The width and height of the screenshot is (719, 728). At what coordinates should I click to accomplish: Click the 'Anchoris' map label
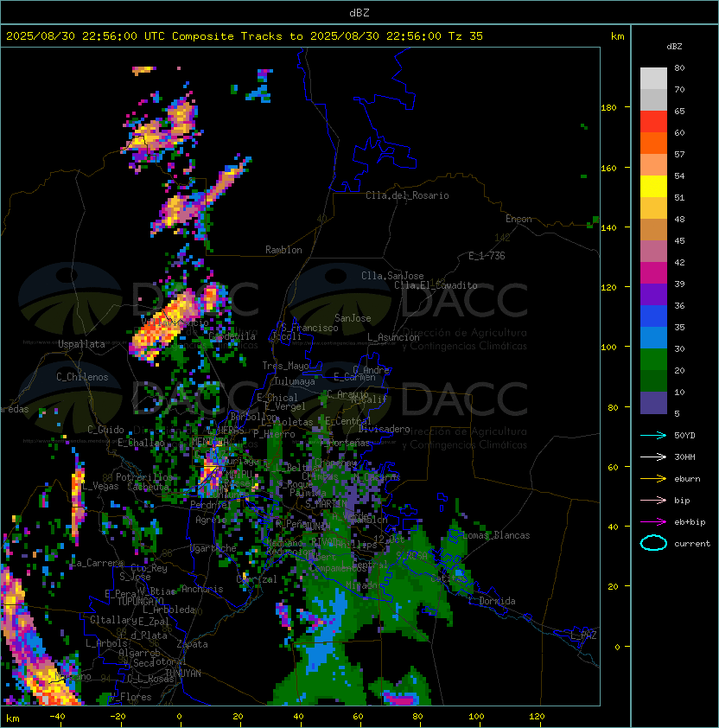pos(202,589)
